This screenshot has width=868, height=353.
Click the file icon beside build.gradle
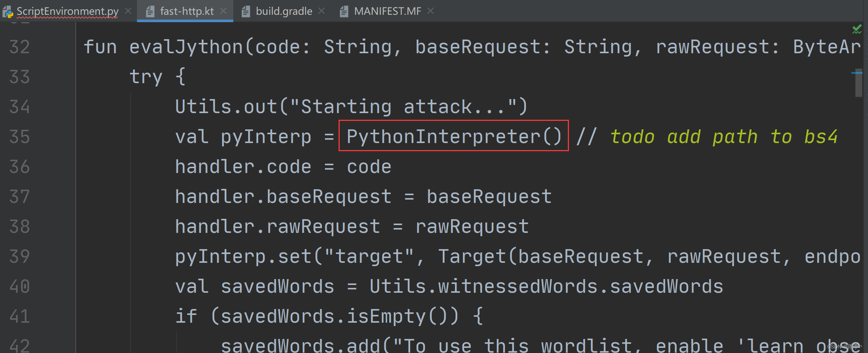245,11
